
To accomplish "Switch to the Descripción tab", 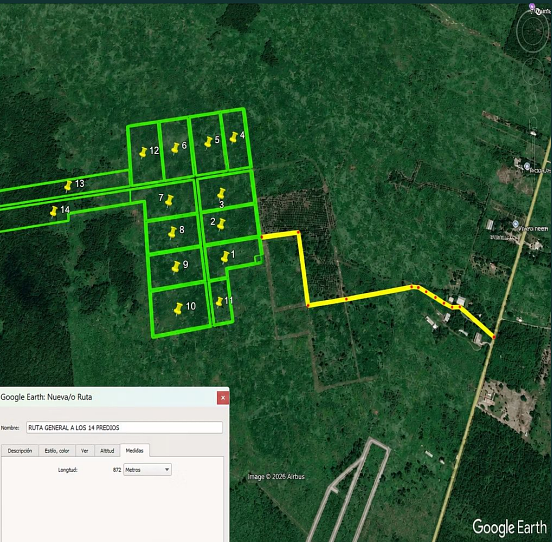I will click(x=20, y=451).
